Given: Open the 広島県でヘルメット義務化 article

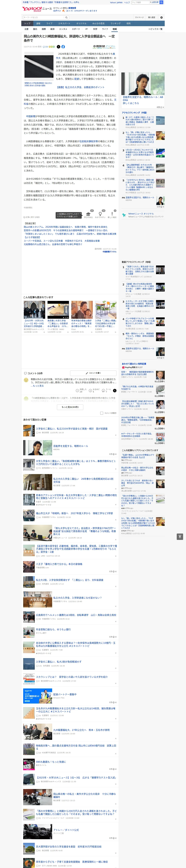Looking at the screenshot, I should point(76,615).
